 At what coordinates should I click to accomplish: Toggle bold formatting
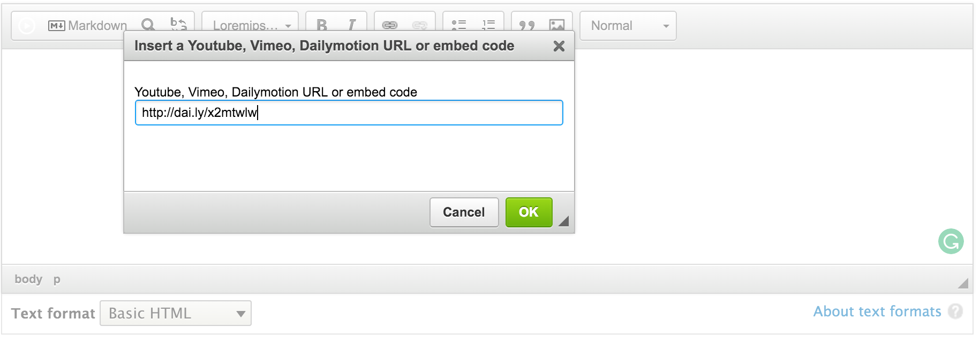tap(322, 25)
